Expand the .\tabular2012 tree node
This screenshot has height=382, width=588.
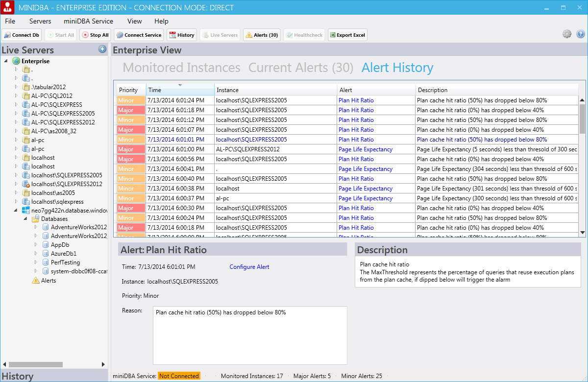point(16,87)
